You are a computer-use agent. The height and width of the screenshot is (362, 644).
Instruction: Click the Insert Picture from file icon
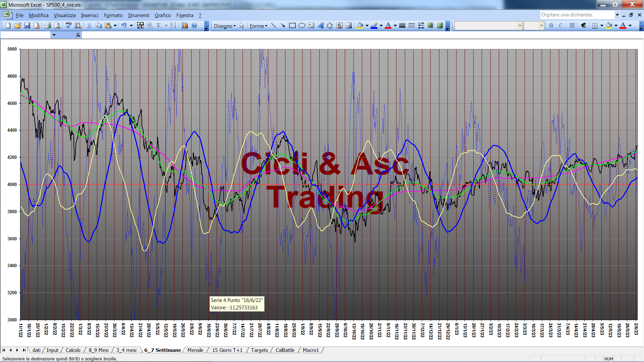[349, 25]
